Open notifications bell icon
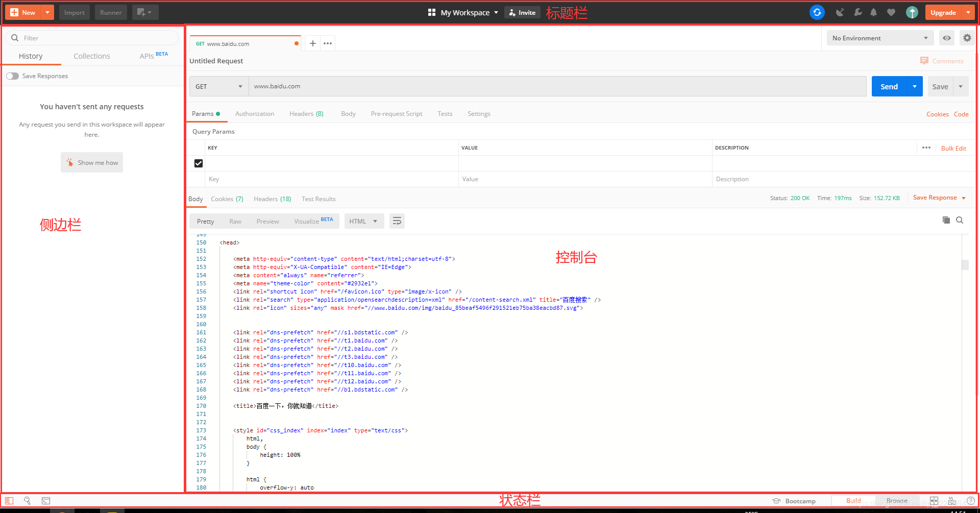 (x=874, y=12)
